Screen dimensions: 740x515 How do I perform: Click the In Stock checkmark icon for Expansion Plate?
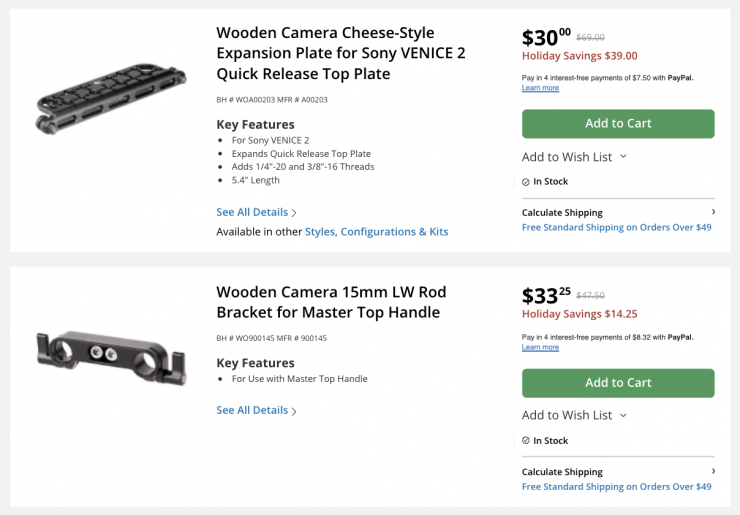click(526, 182)
